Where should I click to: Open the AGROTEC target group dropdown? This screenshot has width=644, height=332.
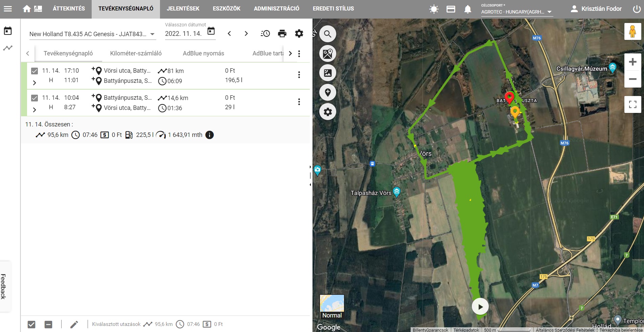point(516,12)
